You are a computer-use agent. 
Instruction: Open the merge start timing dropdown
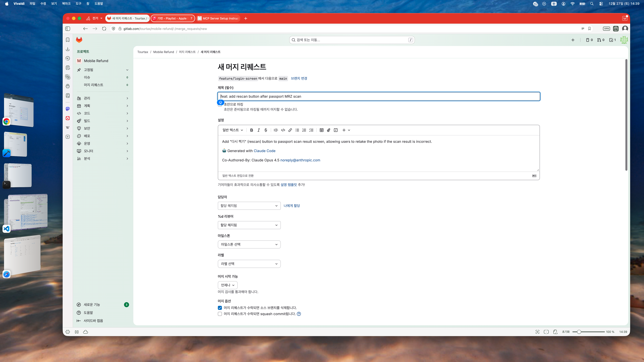(228, 285)
